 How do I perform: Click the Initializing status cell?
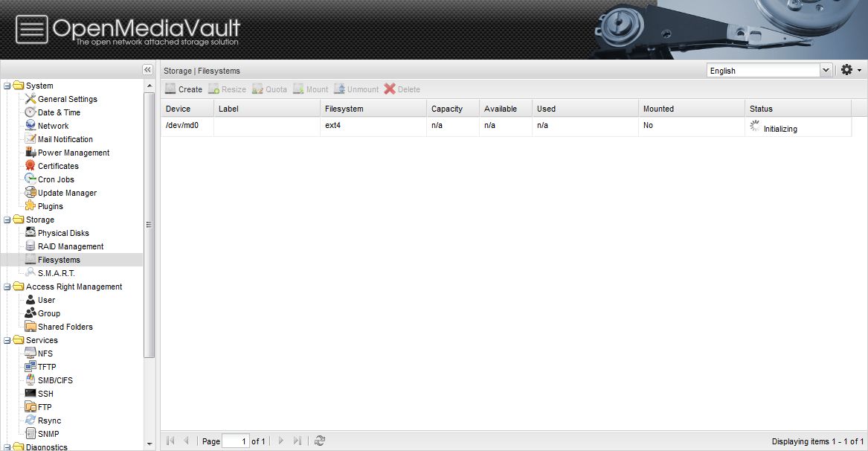pos(798,127)
